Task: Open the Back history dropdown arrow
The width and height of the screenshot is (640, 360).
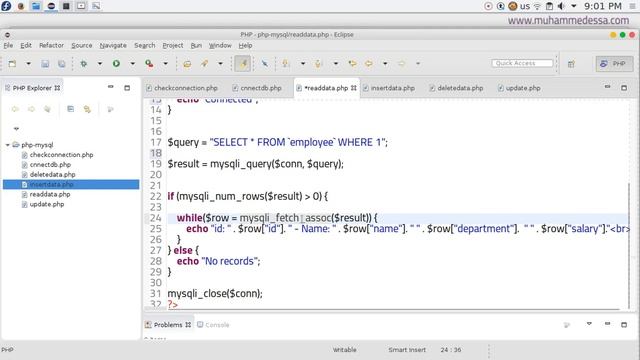Action: click(385, 64)
